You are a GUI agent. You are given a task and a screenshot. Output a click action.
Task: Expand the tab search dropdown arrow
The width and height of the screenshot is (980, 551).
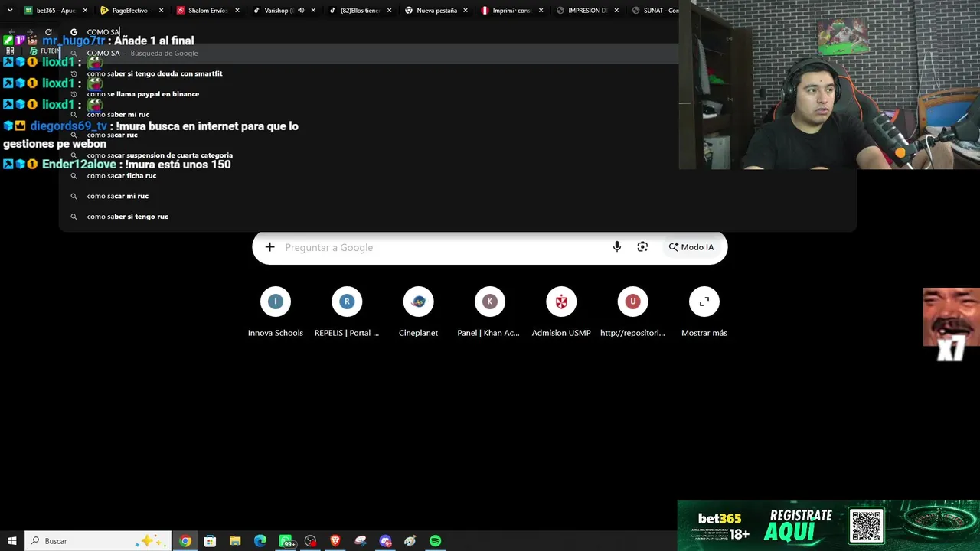[x=10, y=11]
